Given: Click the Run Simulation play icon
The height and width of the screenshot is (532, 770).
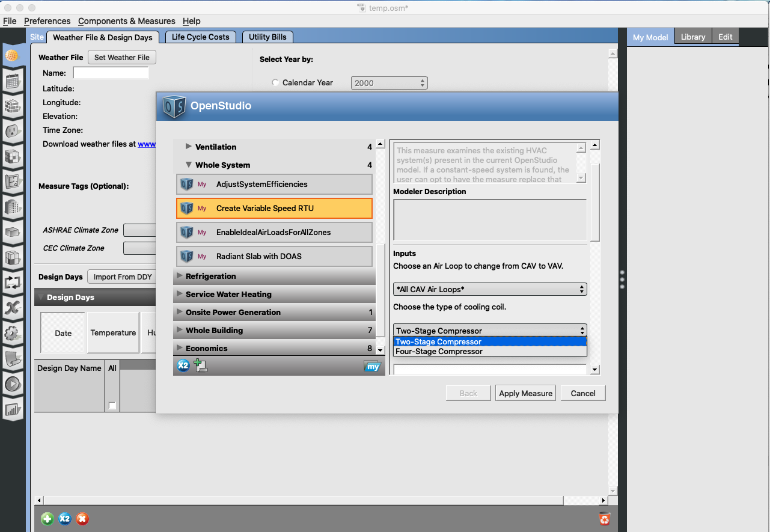Looking at the screenshot, I should pos(13,384).
